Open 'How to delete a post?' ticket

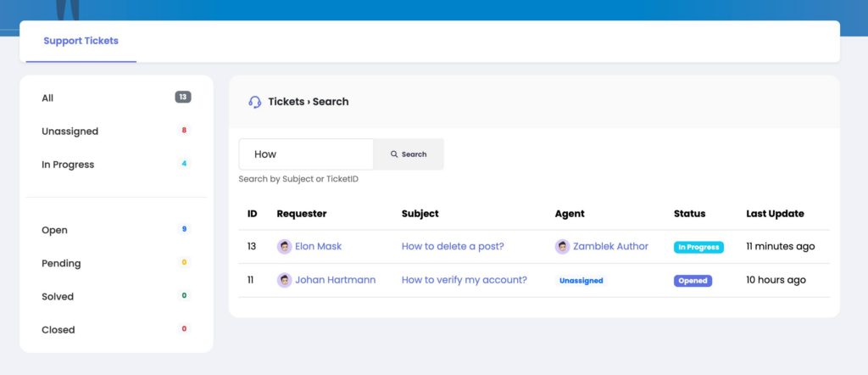[453, 247]
